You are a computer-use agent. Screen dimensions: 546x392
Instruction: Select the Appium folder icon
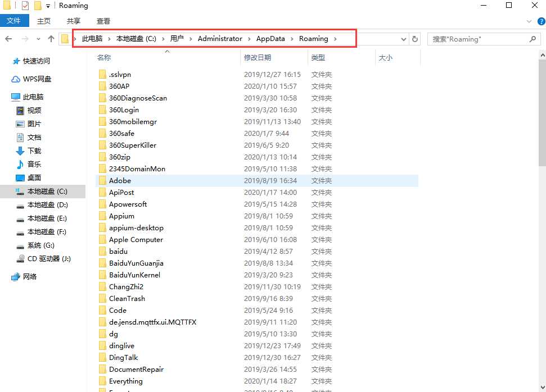102,216
